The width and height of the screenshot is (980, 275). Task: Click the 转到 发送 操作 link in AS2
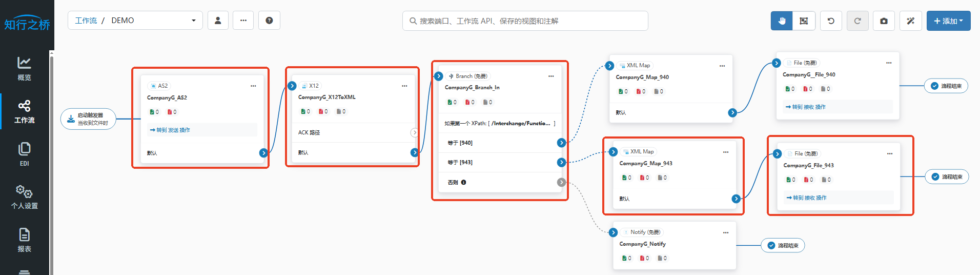pos(170,130)
